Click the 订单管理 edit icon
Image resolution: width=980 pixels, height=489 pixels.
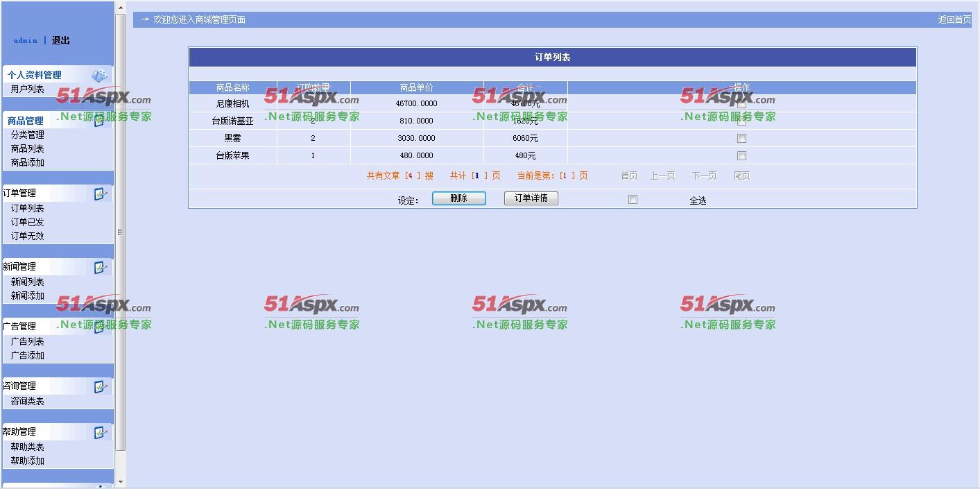pyautogui.click(x=101, y=194)
